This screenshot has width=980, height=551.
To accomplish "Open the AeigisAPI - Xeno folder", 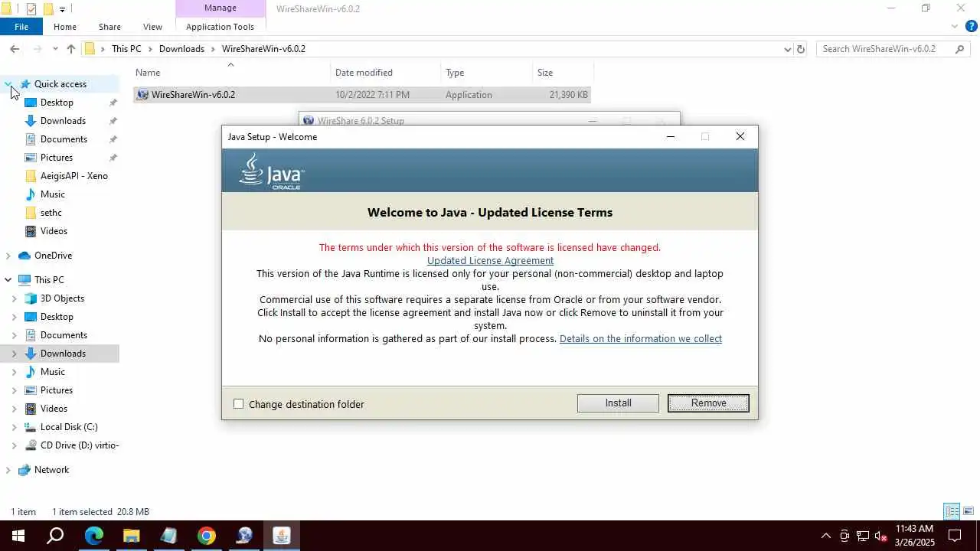I will point(73,176).
